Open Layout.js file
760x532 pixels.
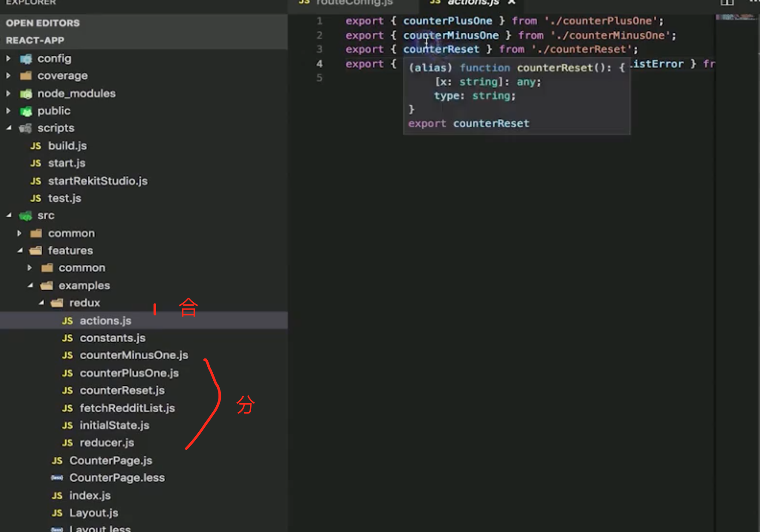(x=93, y=513)
